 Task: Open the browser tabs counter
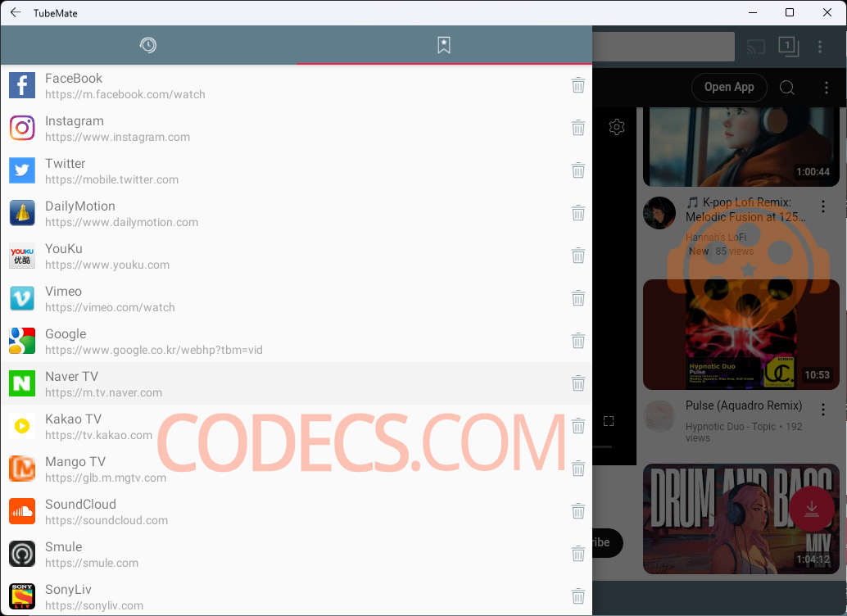tap(788, 46)
